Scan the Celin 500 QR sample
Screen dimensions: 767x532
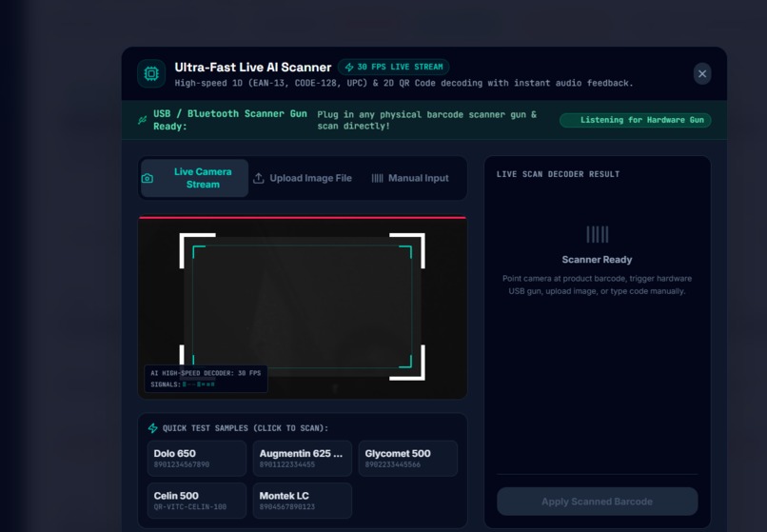tap(197, 501)
